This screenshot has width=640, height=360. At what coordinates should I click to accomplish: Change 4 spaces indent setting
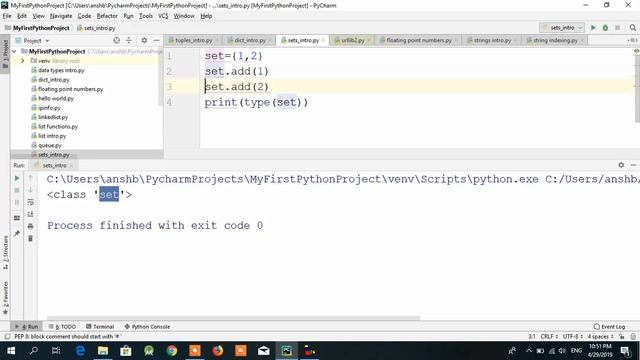pyautogui.click(x=600, y=337)
